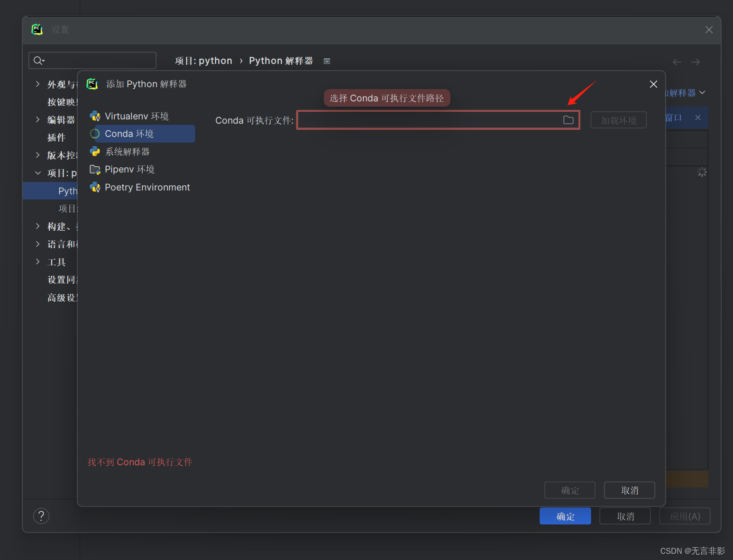This screenshot has height=560, width=733.
Task: Expand the 工具 tree node
Action: coord(37,262)
